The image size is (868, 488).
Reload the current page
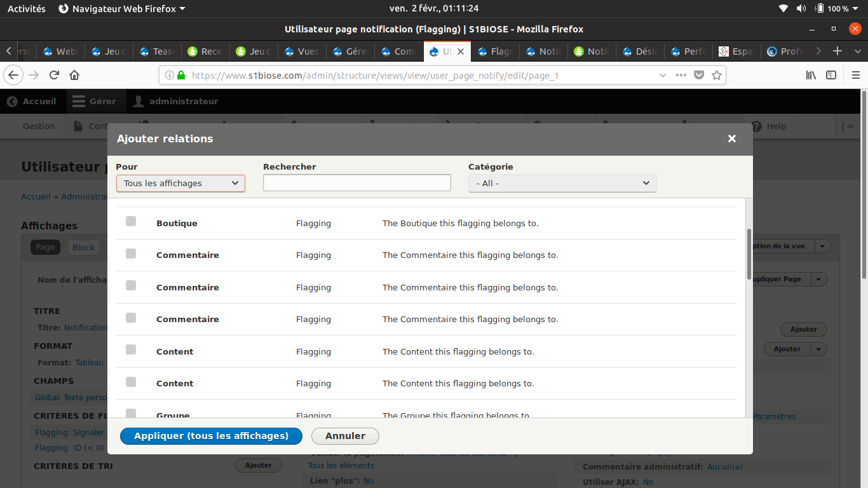point(54,74)
